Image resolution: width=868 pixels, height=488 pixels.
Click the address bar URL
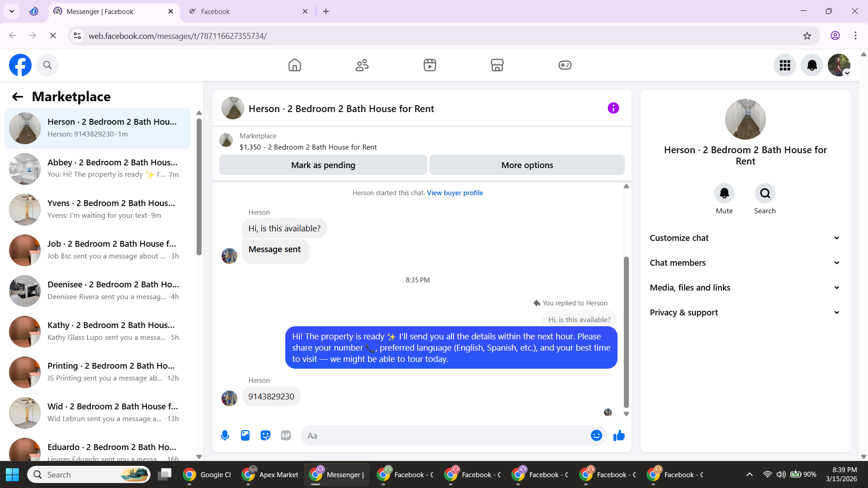point(178,36)
